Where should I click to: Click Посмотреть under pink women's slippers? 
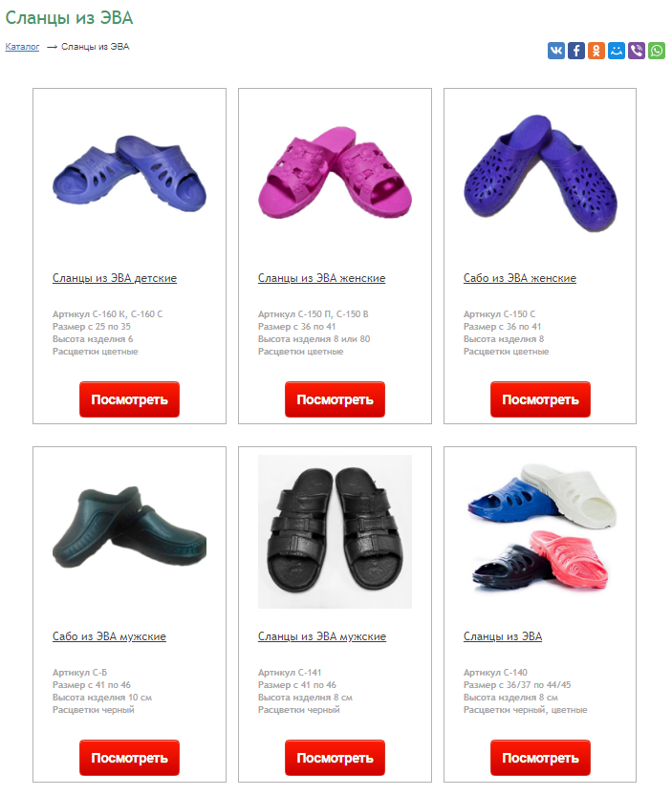(335, 399)
